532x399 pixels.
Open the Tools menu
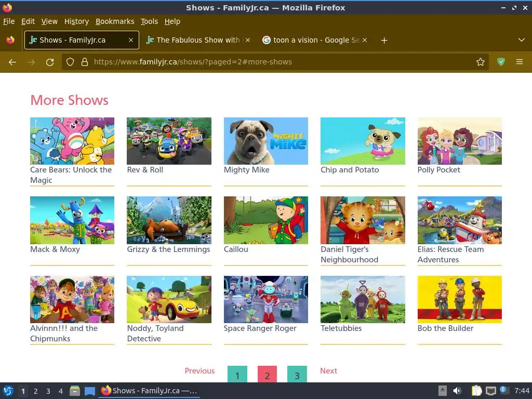pyautogui.click(x=149, y=21)
